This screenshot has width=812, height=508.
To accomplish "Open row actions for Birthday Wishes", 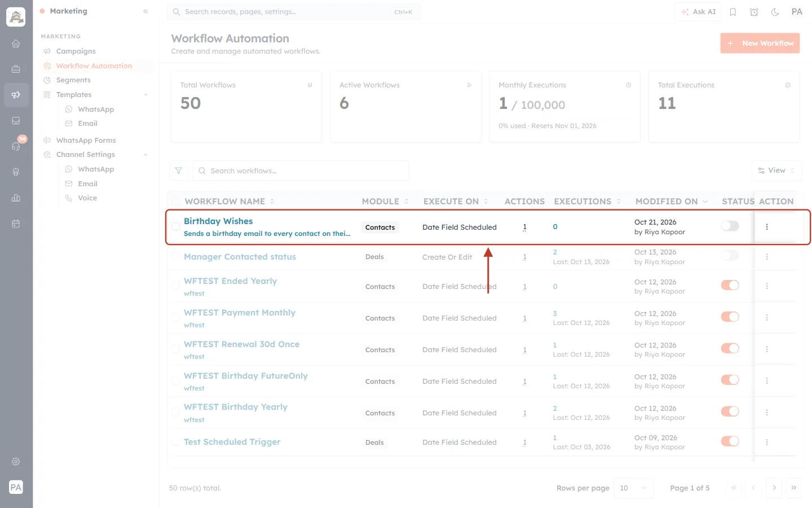I will click(x=766, y=227).
